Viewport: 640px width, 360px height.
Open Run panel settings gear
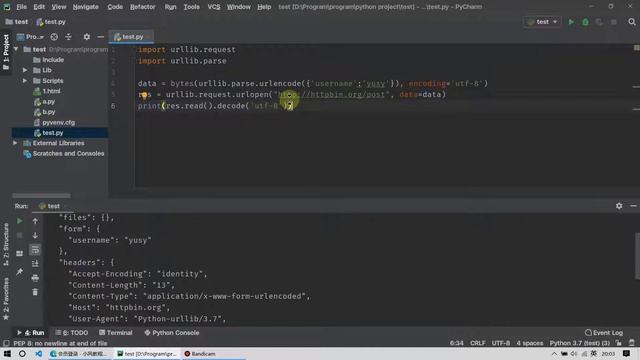[x=619, y=206]
